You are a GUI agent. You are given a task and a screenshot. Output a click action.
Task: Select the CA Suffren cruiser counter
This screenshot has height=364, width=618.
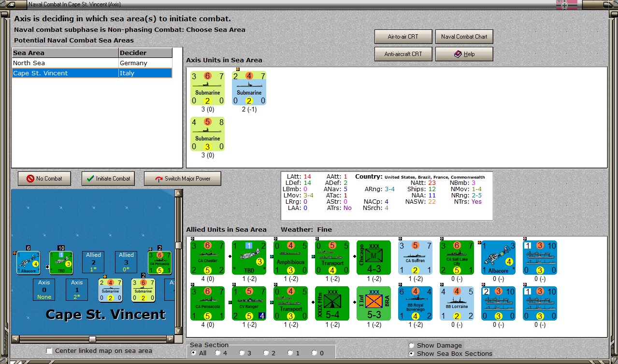point(415,258)
